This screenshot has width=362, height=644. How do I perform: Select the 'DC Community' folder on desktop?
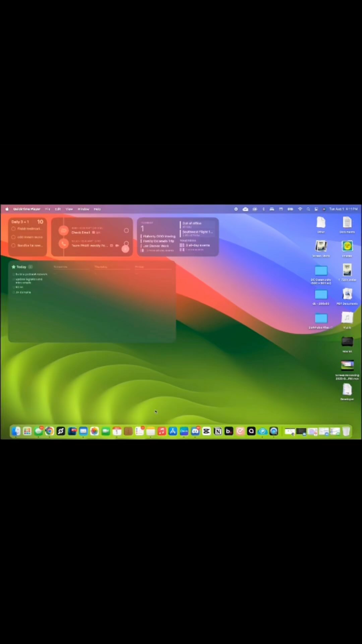pyautogui.click(x=321, y=274)
